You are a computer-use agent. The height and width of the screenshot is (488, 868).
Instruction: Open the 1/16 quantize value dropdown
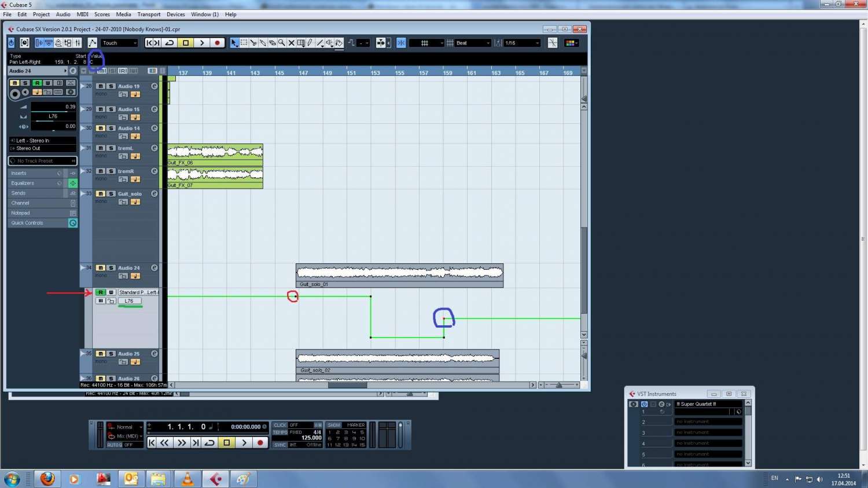522,43
